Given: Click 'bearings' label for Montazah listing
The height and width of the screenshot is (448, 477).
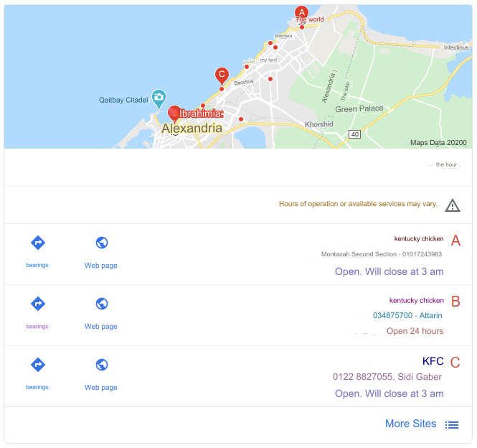Looking at the screenshot, I should (x=37, y=265).
